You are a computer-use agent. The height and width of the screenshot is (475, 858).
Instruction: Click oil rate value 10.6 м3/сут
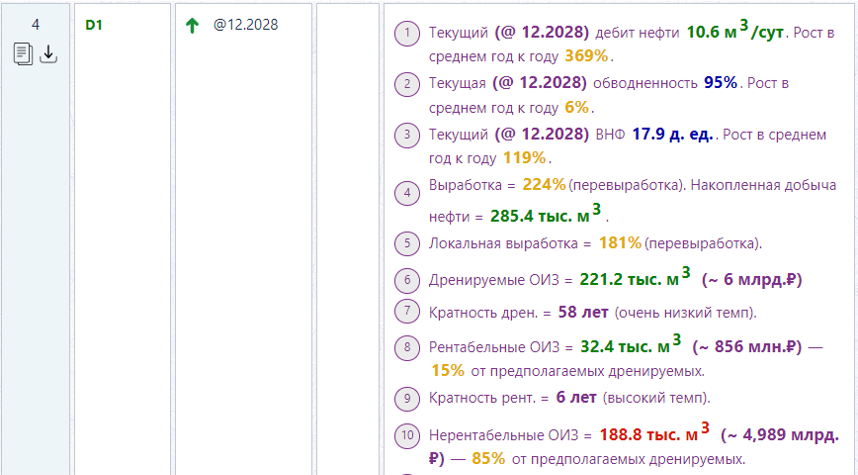[x=735, y=31]
